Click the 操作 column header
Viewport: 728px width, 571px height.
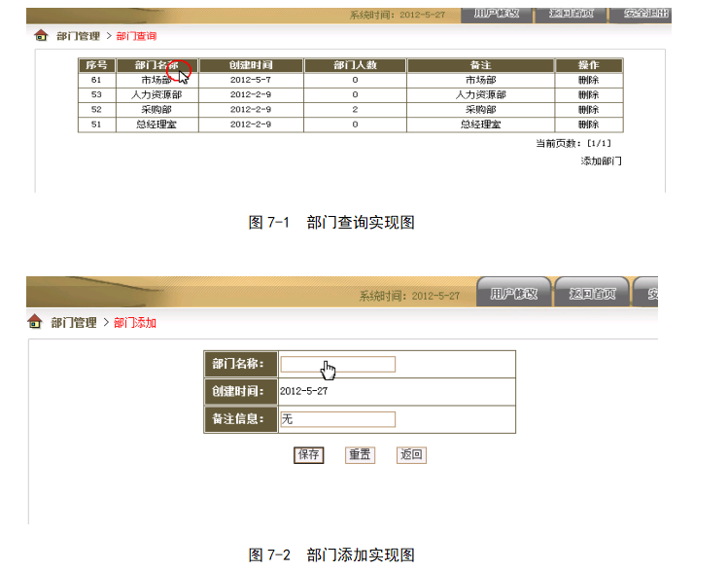pyautogui.click(x=588, y=65)
